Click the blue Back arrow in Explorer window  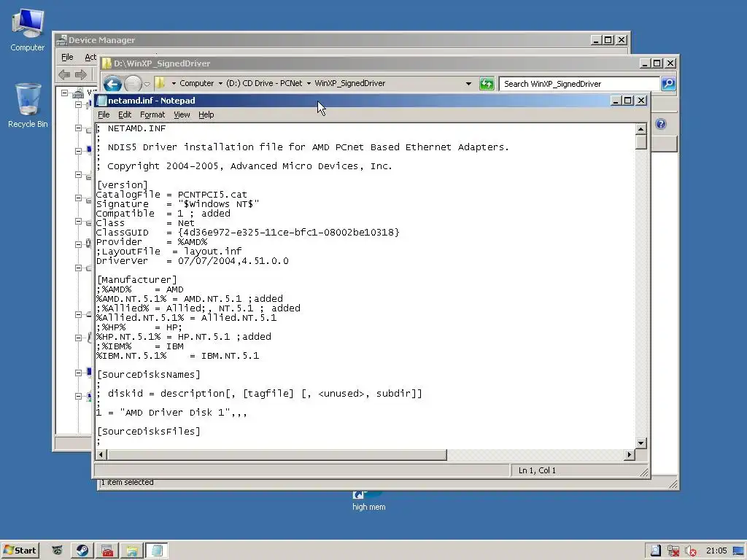click(x=112, y=85)
